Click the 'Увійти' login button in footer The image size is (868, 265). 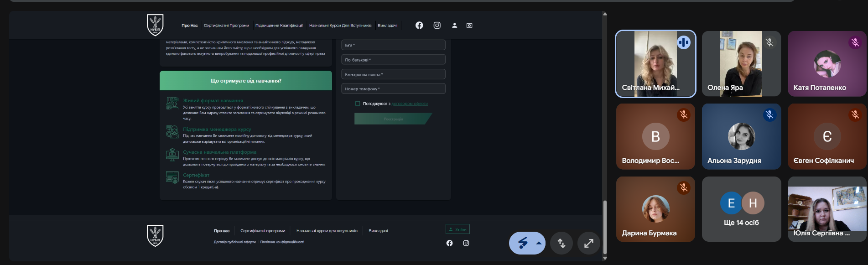tap(457, 229)
